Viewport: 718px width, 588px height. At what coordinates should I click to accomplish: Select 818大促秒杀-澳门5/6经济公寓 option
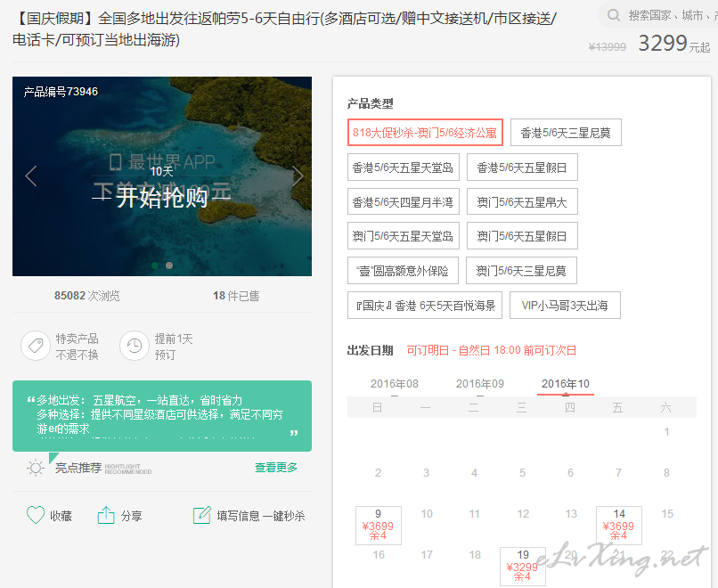click(x=425, y=133)
